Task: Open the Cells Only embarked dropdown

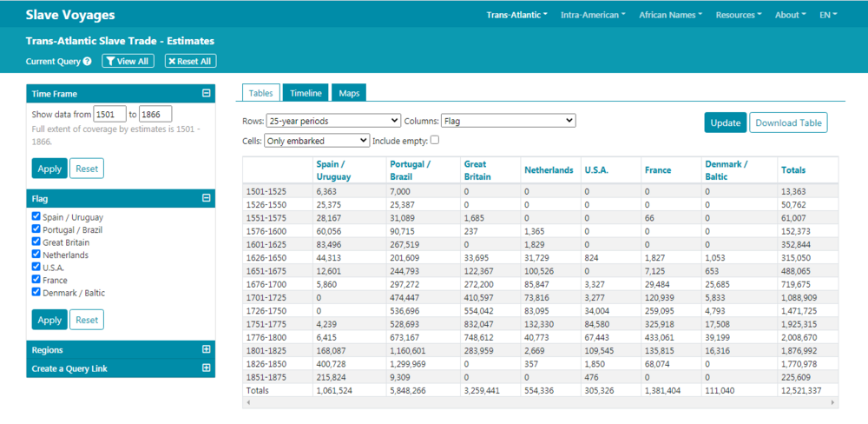Action: tap(317, 141)
